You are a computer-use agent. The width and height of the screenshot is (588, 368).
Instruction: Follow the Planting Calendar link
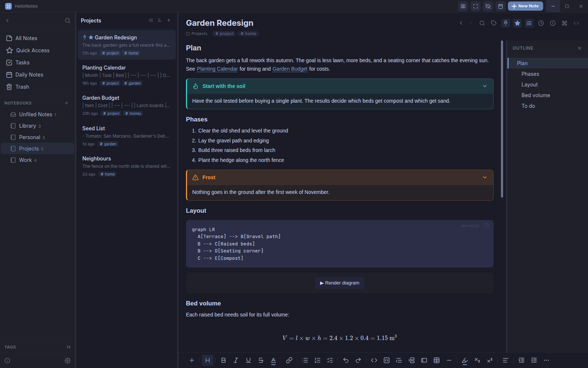217,69
